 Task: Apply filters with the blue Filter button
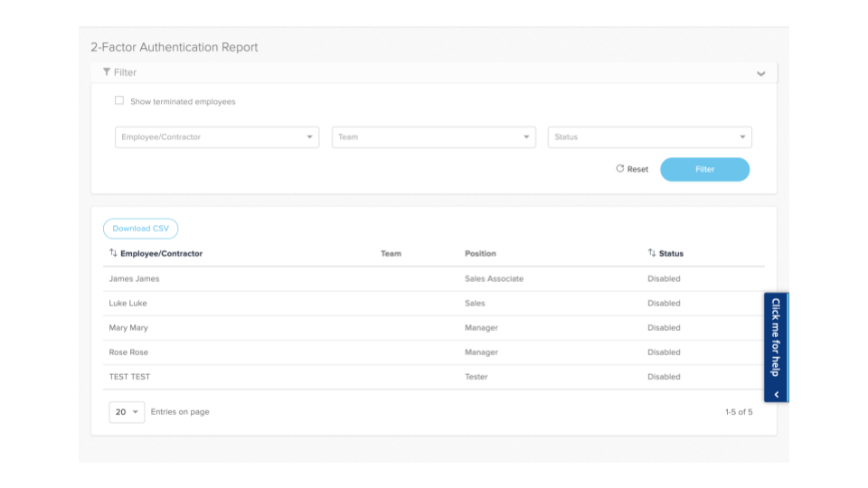[704, 169]
